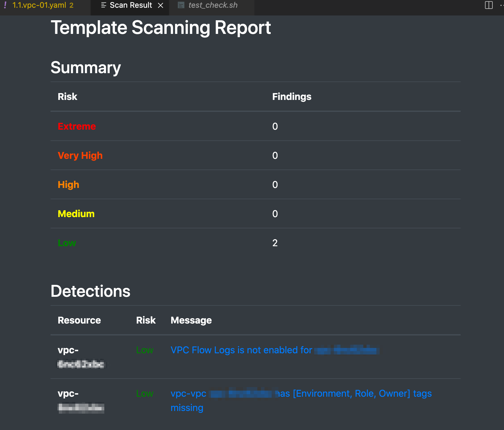Click the yellow Medium risk label
Screen dimensions: 504x430
(76, 214)
